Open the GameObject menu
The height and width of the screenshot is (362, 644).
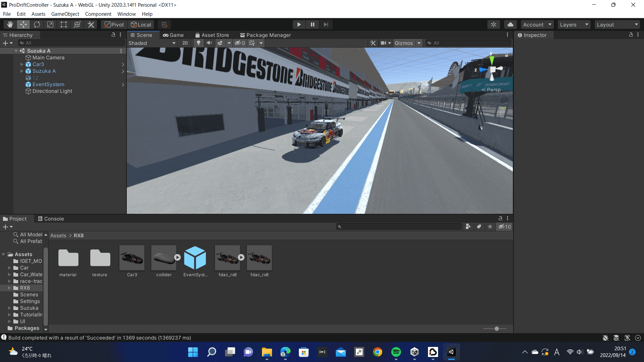(65, 14)
